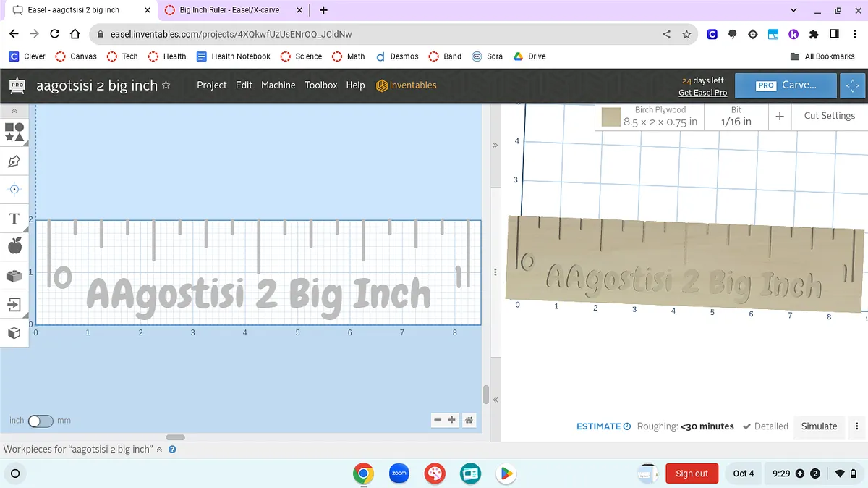
Task: Click the Get Easel Pro link
Action: [x=702, y=93]
